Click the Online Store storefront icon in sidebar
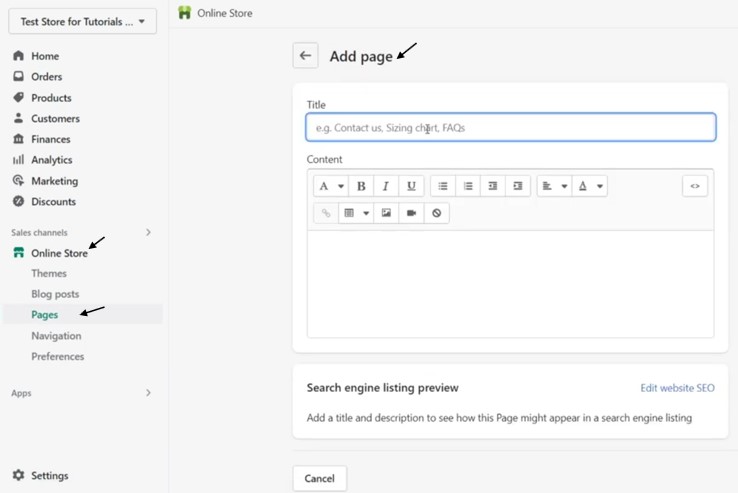The image size is (738, 493). pos(18,253)
